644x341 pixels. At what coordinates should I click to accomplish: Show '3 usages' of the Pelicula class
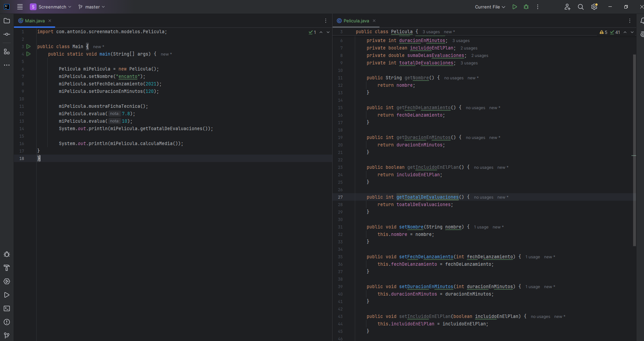pyautogui.click(x=431, y=32)
